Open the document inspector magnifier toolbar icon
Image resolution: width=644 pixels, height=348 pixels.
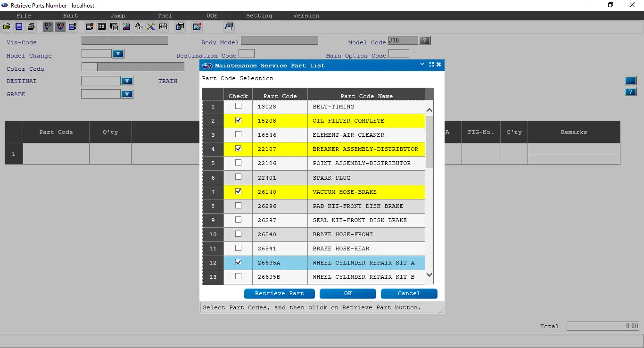click(197, 26)
